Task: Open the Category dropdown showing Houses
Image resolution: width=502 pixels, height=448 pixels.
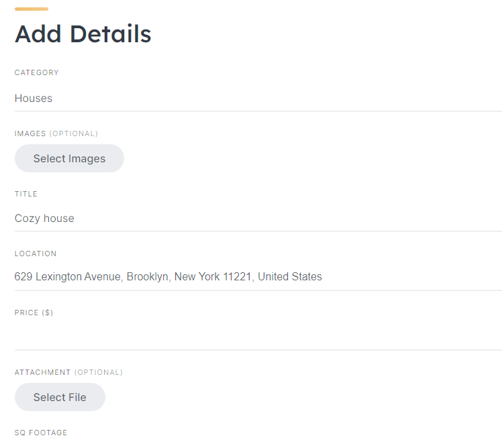Action: (x=258, y=99)
